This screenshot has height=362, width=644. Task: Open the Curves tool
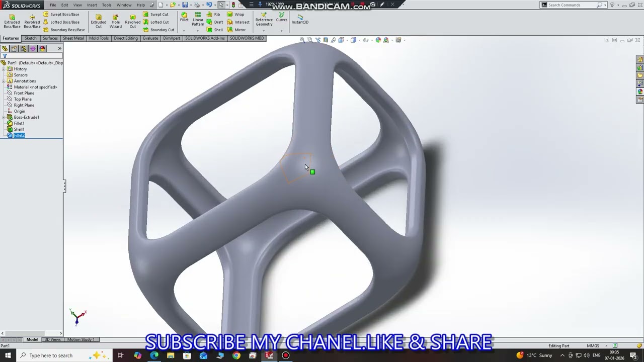tap(282, 17)
